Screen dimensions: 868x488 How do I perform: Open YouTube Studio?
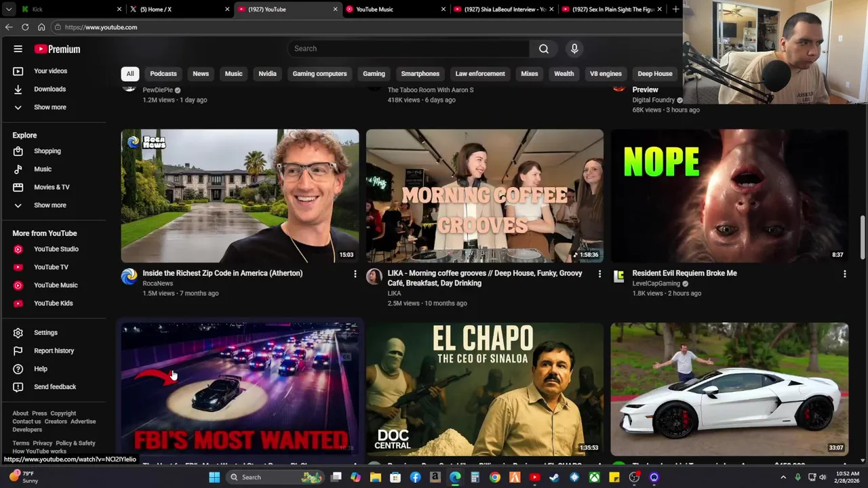click(x=56, y=249)
